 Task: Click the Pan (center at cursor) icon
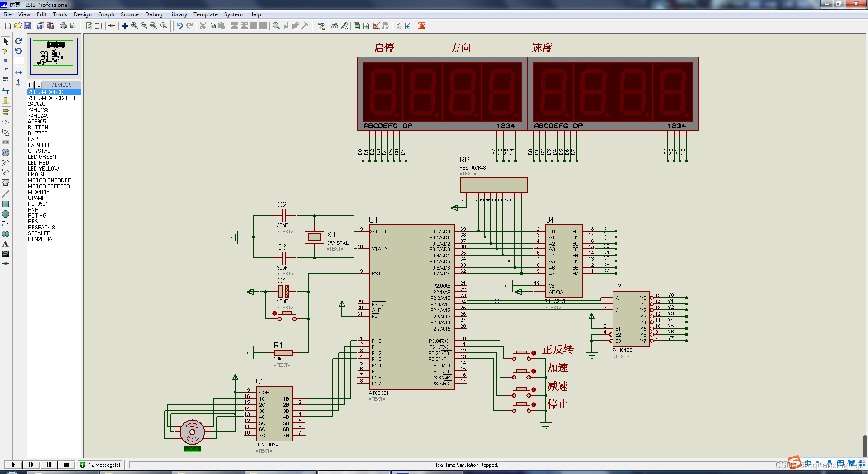click(125, 26)
